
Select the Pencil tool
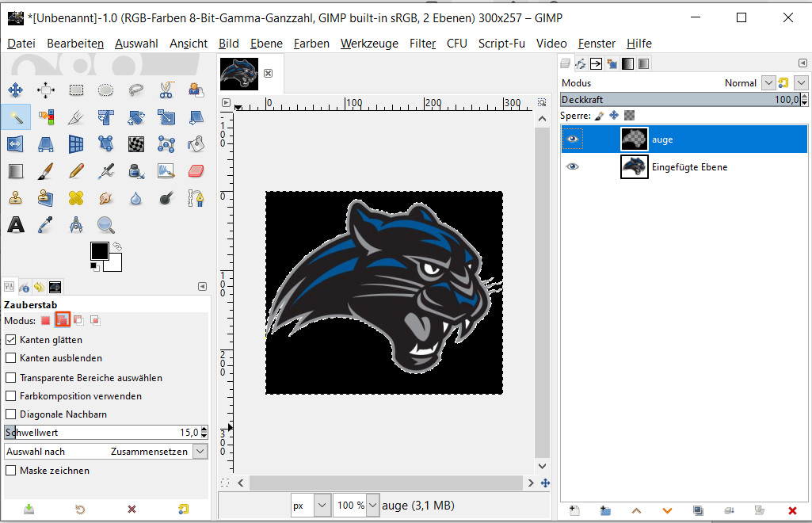(76, 170)
